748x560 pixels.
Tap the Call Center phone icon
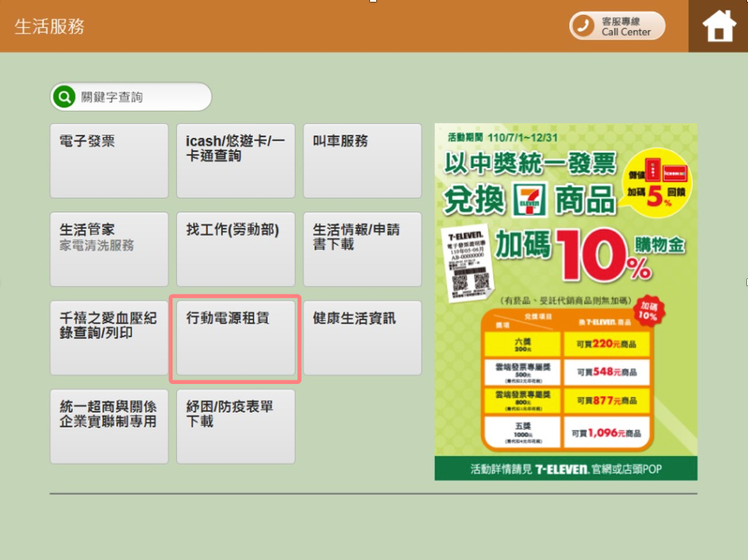tap(583, 26)
